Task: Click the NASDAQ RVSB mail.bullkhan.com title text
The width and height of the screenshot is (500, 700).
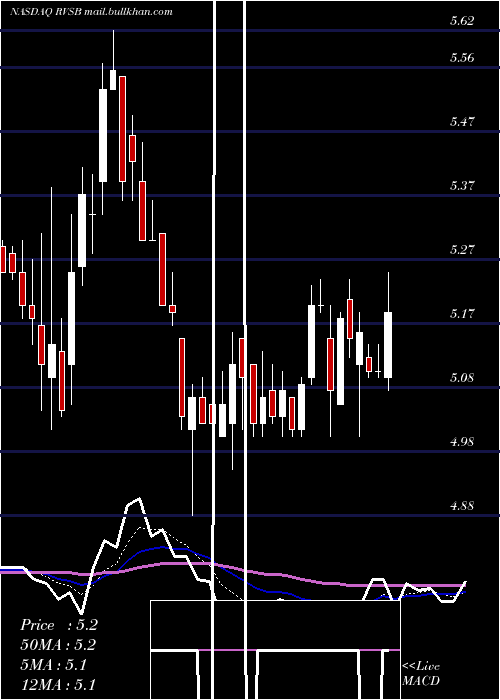Action: pos(92,12)
